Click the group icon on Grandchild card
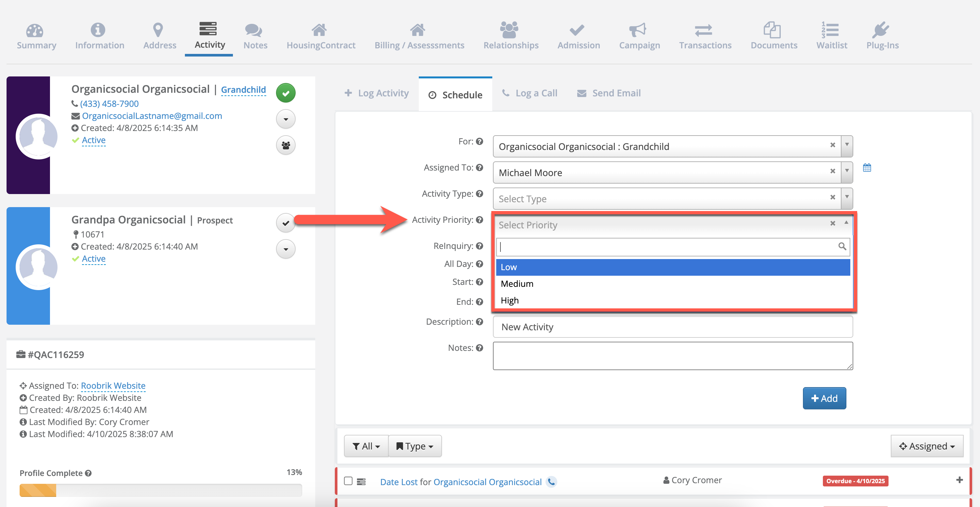 pyautogui.click(x=286, y=145)
